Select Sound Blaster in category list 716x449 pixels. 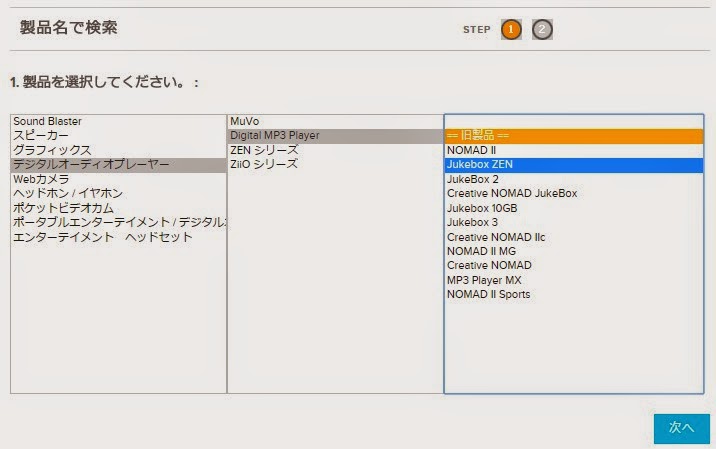[x=118, y=121]
